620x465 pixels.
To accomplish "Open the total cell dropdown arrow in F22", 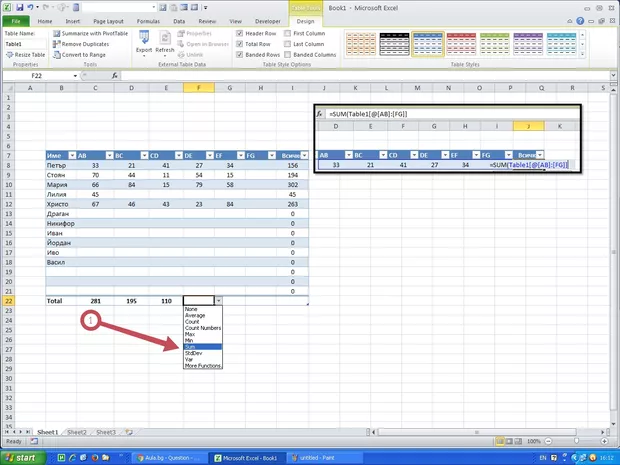I will pos(219,300).
